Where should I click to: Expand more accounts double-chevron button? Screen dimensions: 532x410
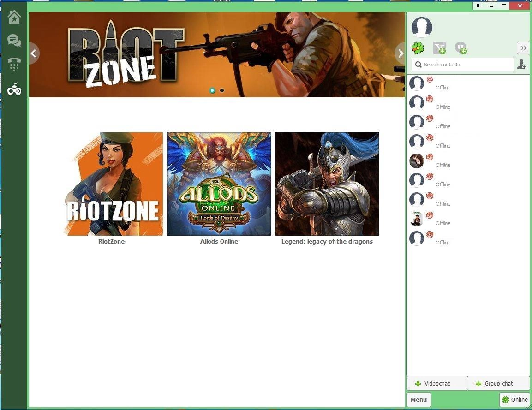(x=524, y=48)
